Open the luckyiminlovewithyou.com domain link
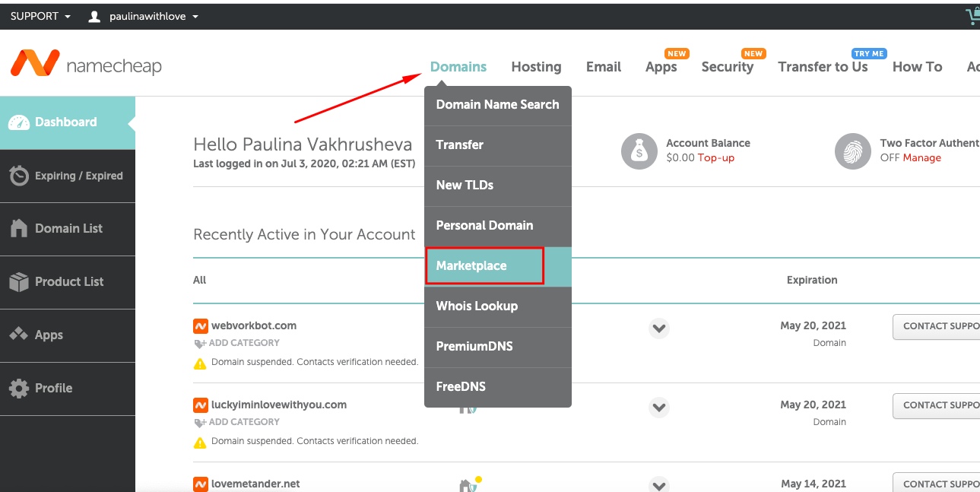Image resolution: width=980 pixels, height=492 pixels. (x=279, y=405)
